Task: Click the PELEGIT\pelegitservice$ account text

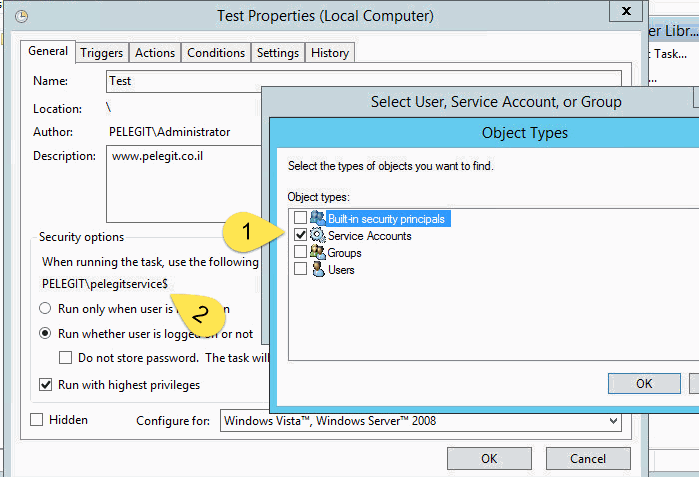Action: 105,284
